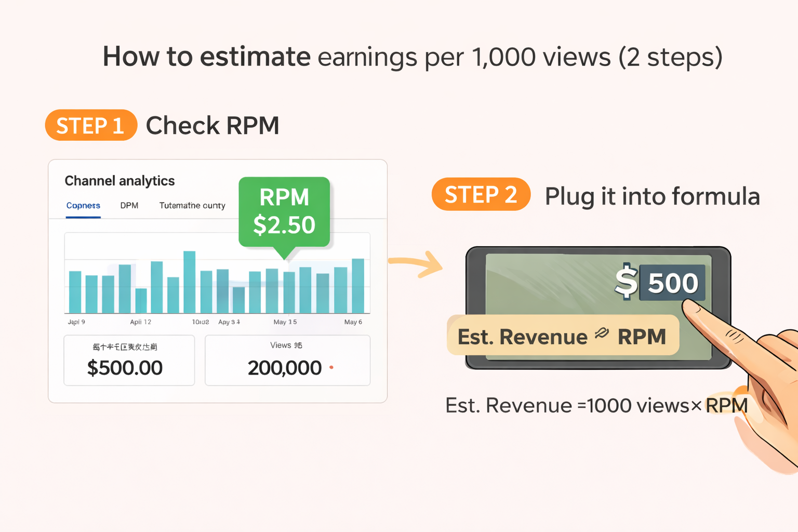The image size is (798, 532).
Task: Toggle the $500 display on the phone
Action: point(672,282)
